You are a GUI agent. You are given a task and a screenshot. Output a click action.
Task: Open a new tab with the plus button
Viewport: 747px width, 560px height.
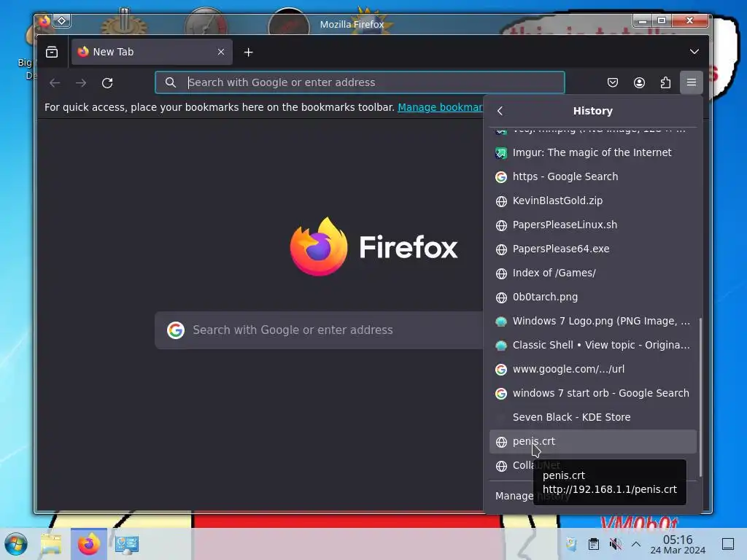(248, 52)
